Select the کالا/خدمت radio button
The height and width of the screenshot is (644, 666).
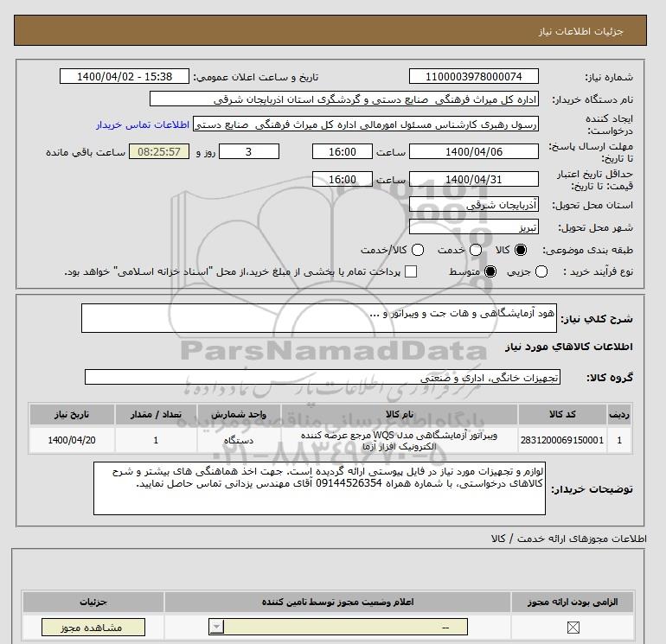[418, 250]
